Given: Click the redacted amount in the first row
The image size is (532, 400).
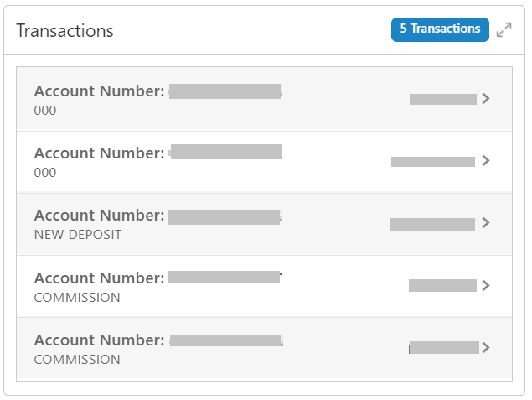Looking at the screenshot, I should [x=443, y=99].
